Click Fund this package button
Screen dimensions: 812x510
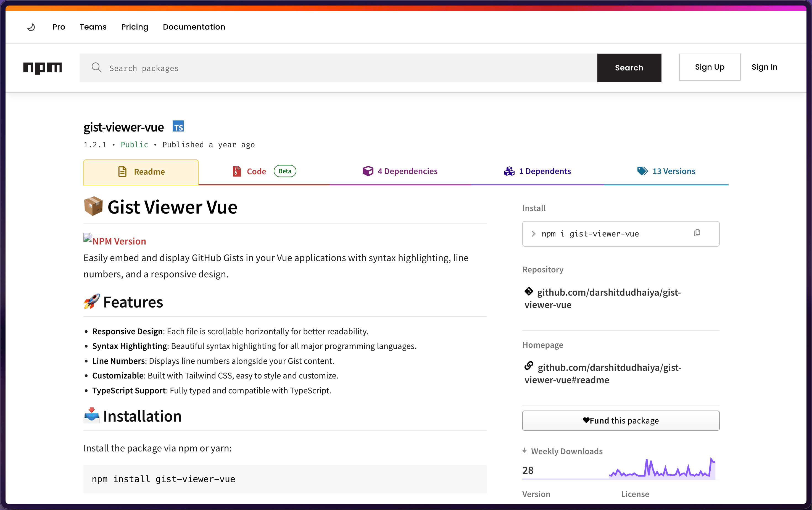pyautogui.click(x=621, y=420)
